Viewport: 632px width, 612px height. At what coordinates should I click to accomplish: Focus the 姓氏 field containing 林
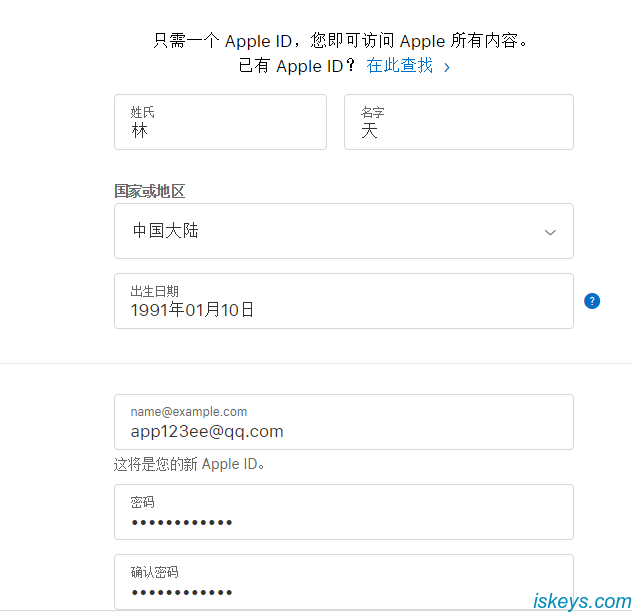point(220,123)
